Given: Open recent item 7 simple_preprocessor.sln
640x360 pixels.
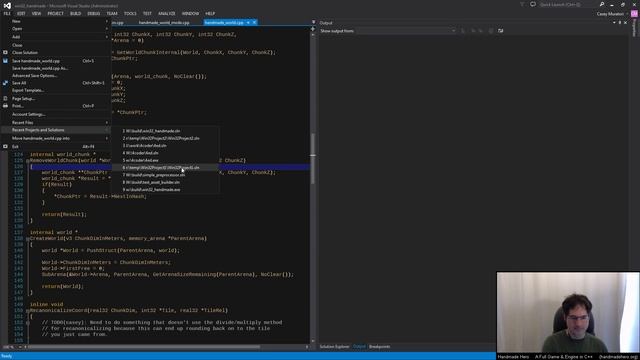Looking at the screenshot, I should click(x=165, y=175).
